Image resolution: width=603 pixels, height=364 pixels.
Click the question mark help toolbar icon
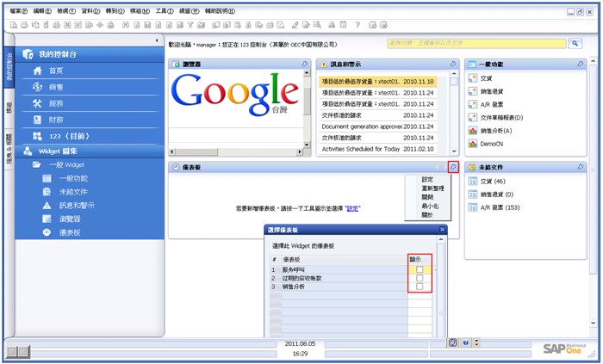click(x=357, y=25)
